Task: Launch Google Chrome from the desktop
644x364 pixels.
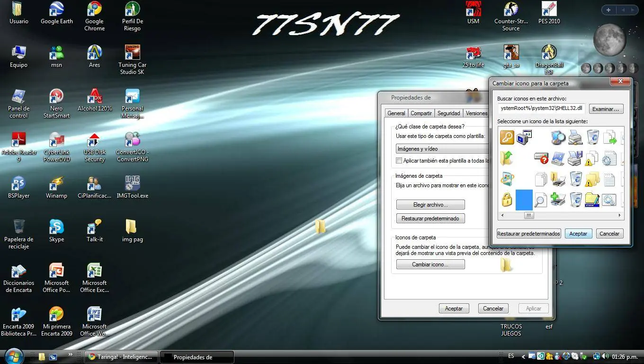Action: [94, 16]
